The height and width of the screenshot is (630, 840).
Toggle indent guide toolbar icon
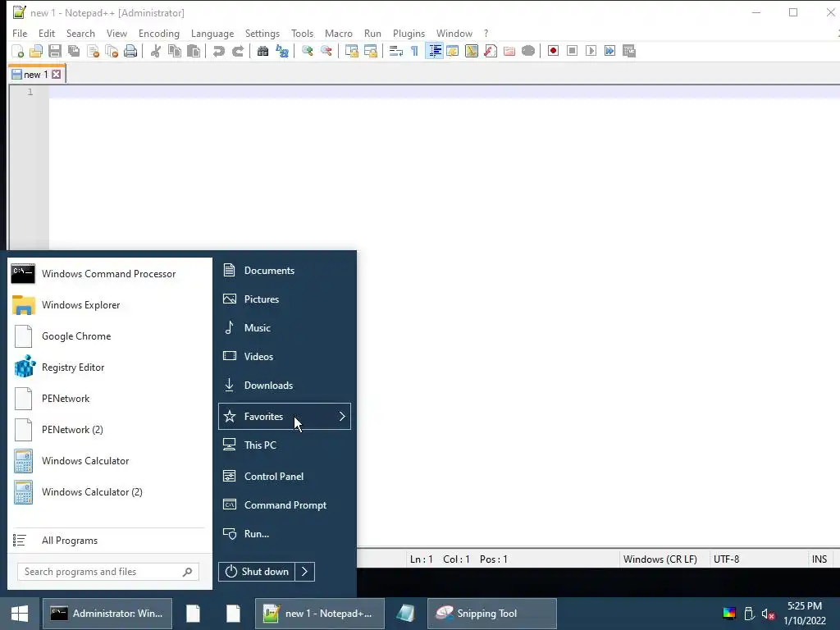click(435, 52)
